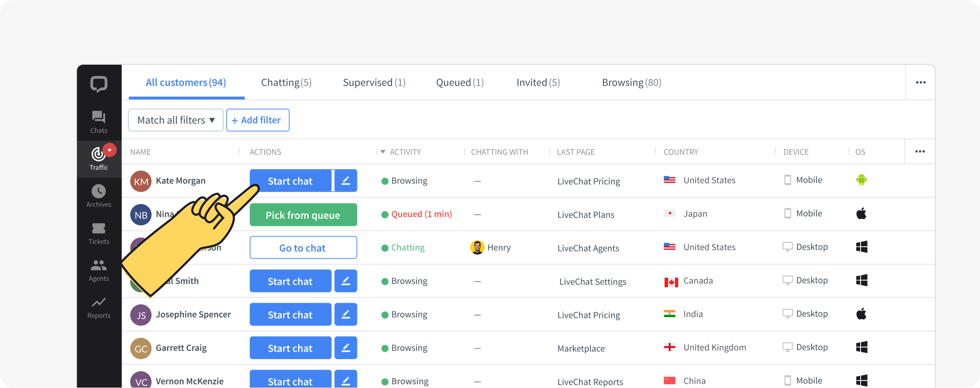The height and width of the screenshot is (388, 980).
Task: Click edit pencil icon for Josephine Spencer
Action: (346, 314)
